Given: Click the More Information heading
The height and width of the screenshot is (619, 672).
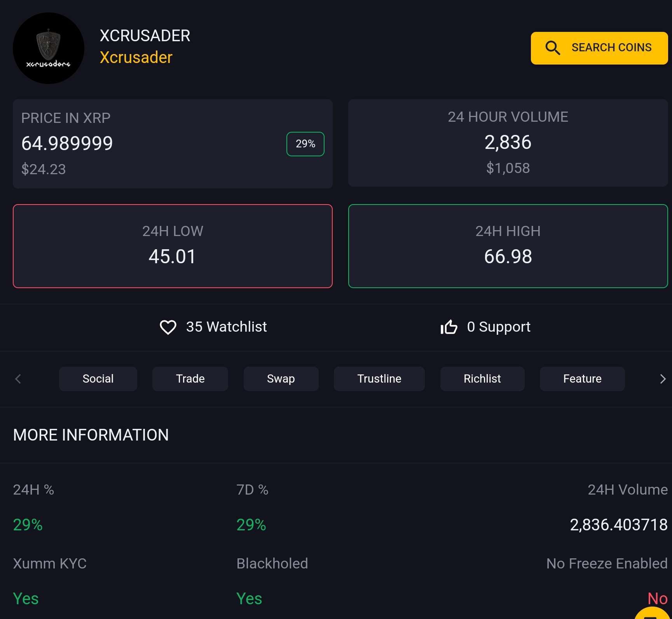Looking at the screenshot, I should pos(91,435).
